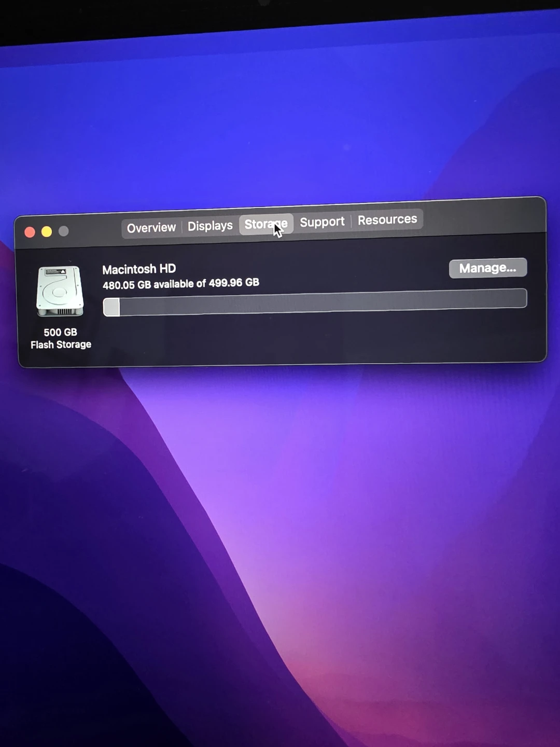560x747 pixels.
Task: Click the 'Flash Storage' label
Action: pyautogui.click(x=61, y=345)
